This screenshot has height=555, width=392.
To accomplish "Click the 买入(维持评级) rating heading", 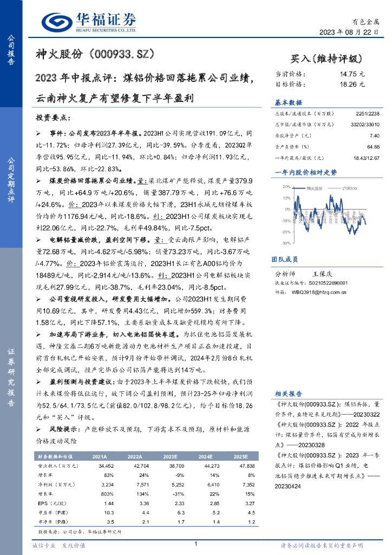I will 326,59.
